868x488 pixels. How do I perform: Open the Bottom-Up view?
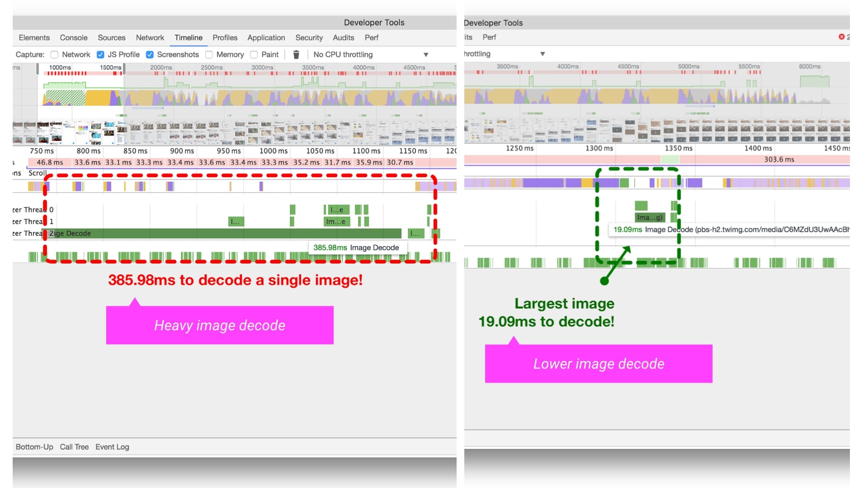[34, 447]
